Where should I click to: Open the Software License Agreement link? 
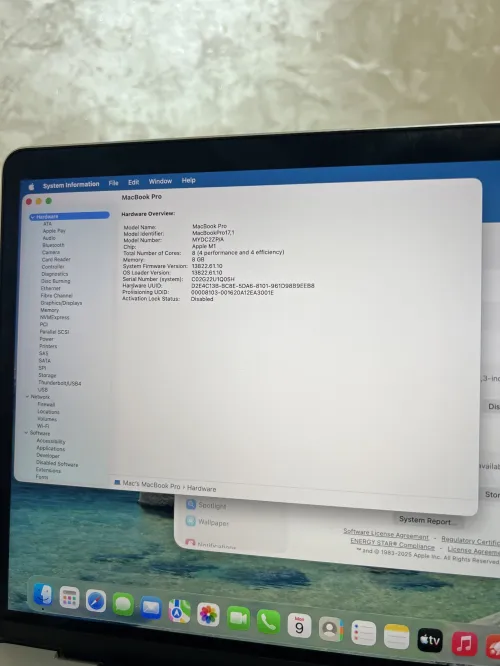[x=386, y=533]
